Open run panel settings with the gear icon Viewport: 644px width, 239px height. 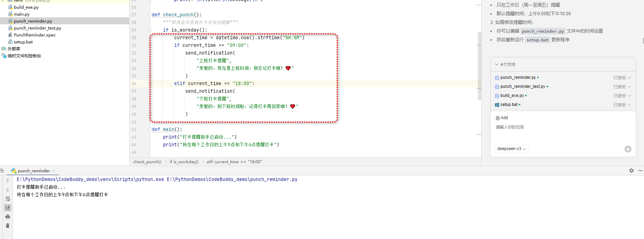[x=631, y=171]
